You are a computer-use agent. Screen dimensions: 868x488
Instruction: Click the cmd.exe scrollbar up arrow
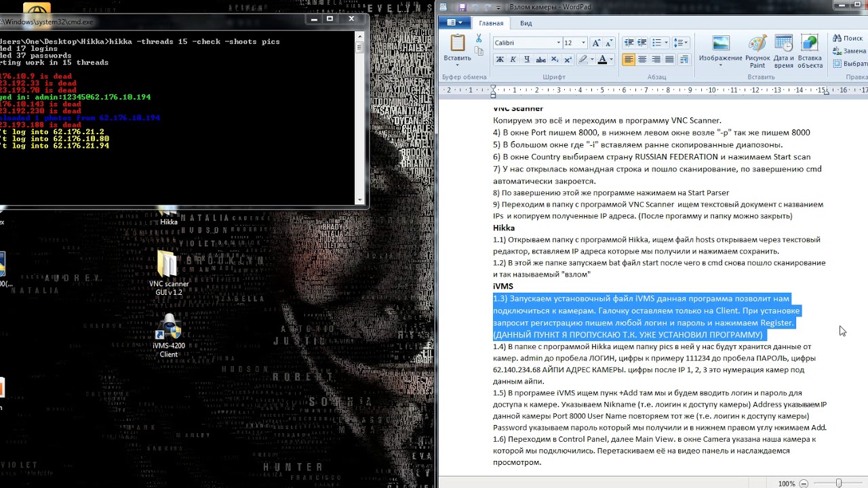tap(360, 37)
